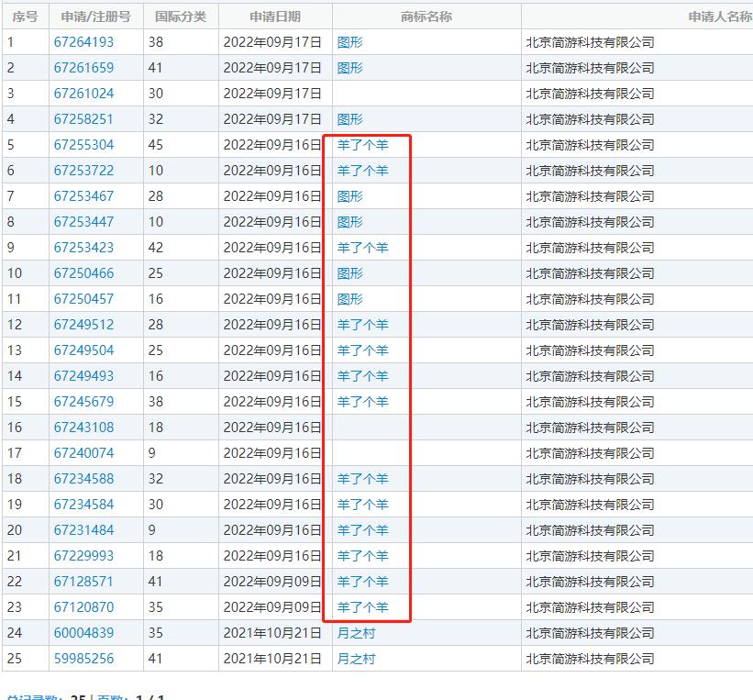
Task: Click 羊了个羊 trademark in row 9
Action: pos(362,248)
